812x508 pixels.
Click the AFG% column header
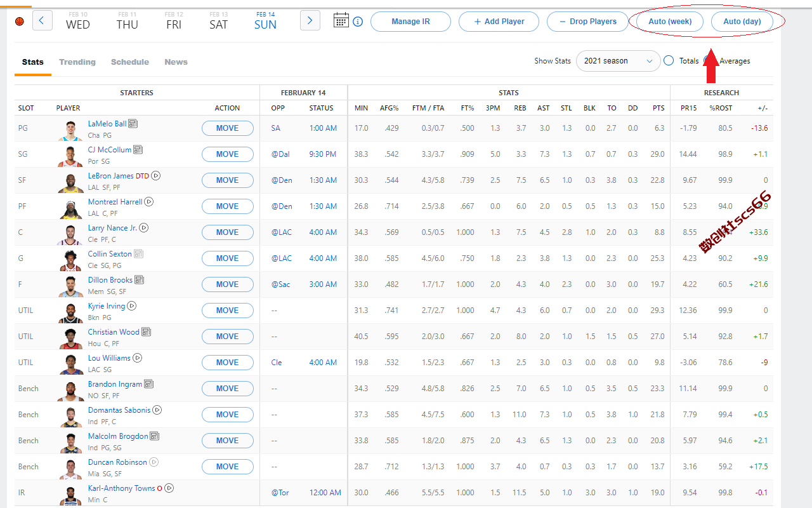tap(389, 109)
